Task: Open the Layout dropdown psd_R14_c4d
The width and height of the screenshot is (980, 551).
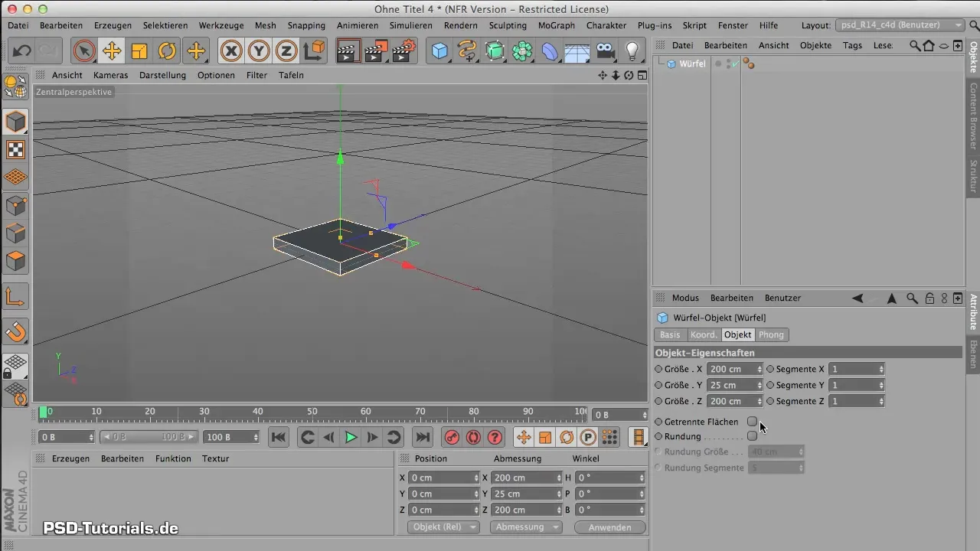Action: pyautogui.click(x=900, y=25)
